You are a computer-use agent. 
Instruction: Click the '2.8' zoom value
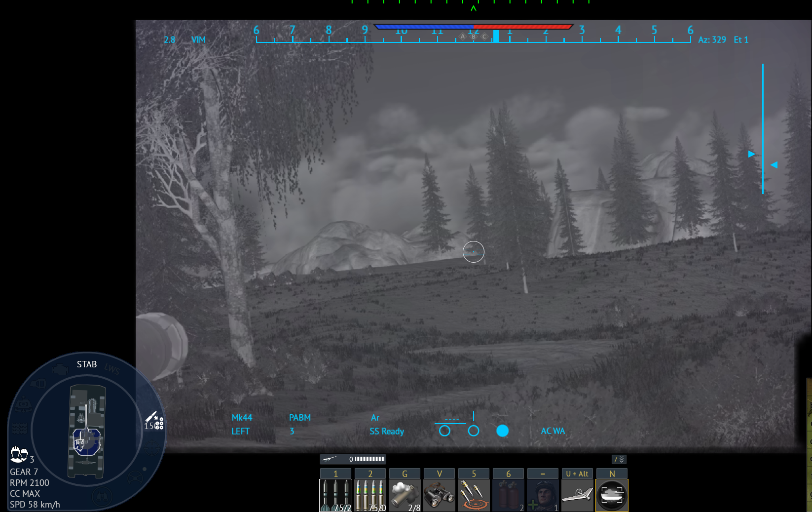[x=169, y=39]
